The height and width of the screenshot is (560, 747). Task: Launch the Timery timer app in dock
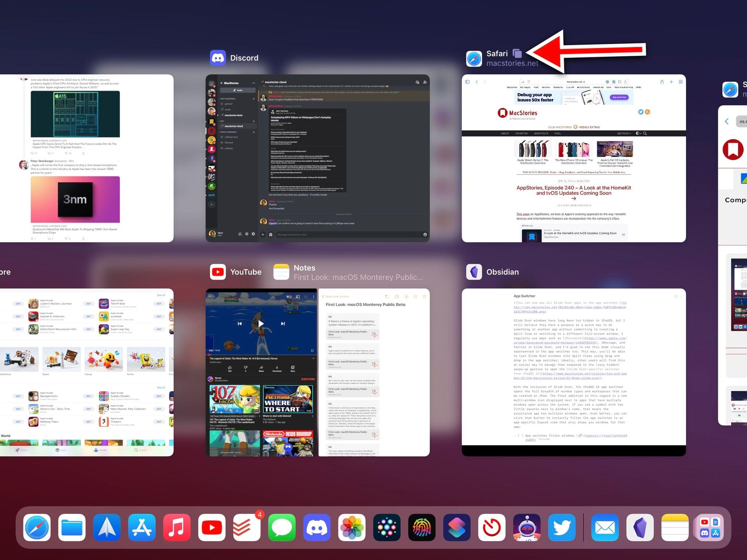pos(492,527)
